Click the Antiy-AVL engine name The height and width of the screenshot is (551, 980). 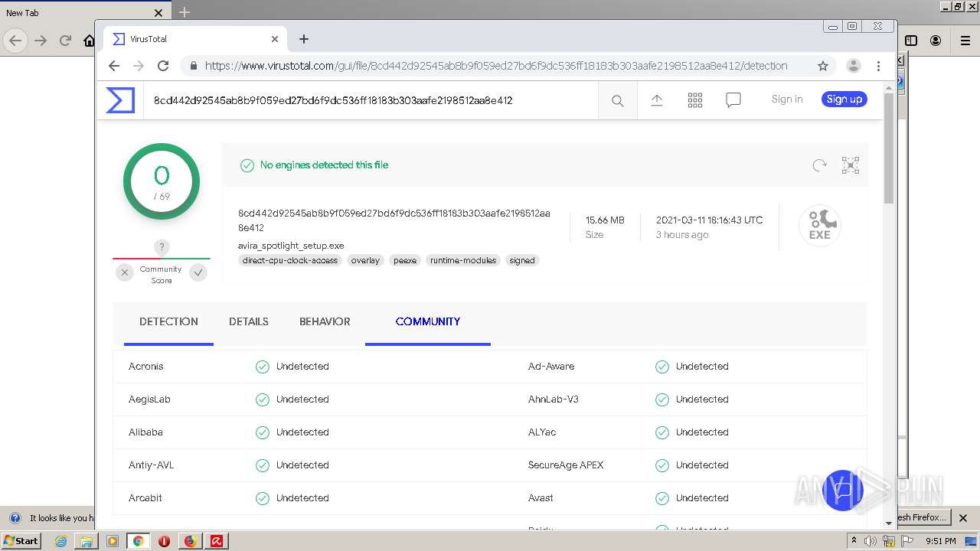(x=152, y=465)
